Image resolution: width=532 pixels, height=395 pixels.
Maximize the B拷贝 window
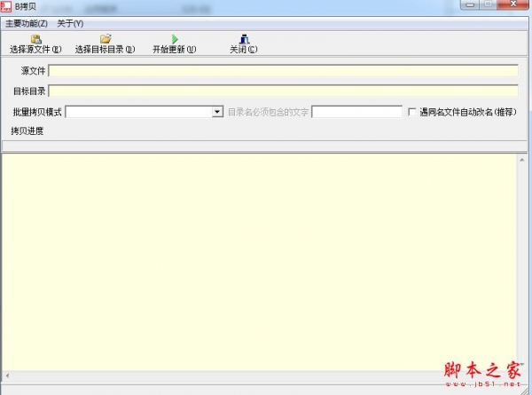tap(488, 4)
